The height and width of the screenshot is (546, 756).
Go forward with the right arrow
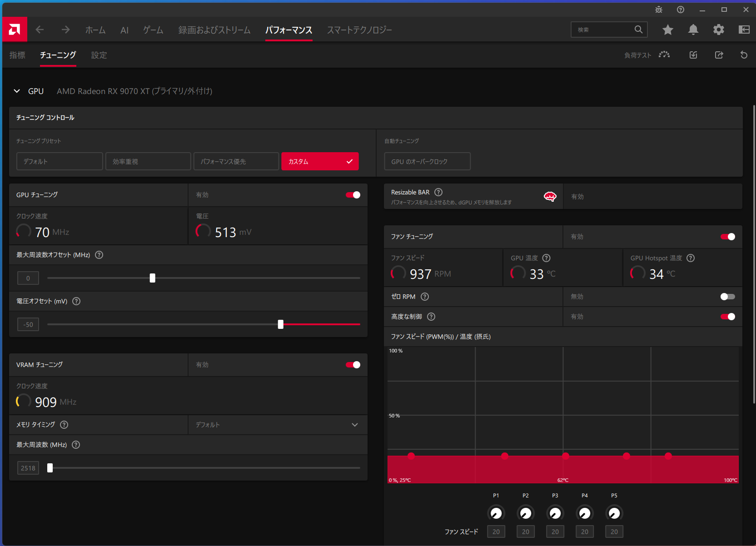(x=66, y=30)
